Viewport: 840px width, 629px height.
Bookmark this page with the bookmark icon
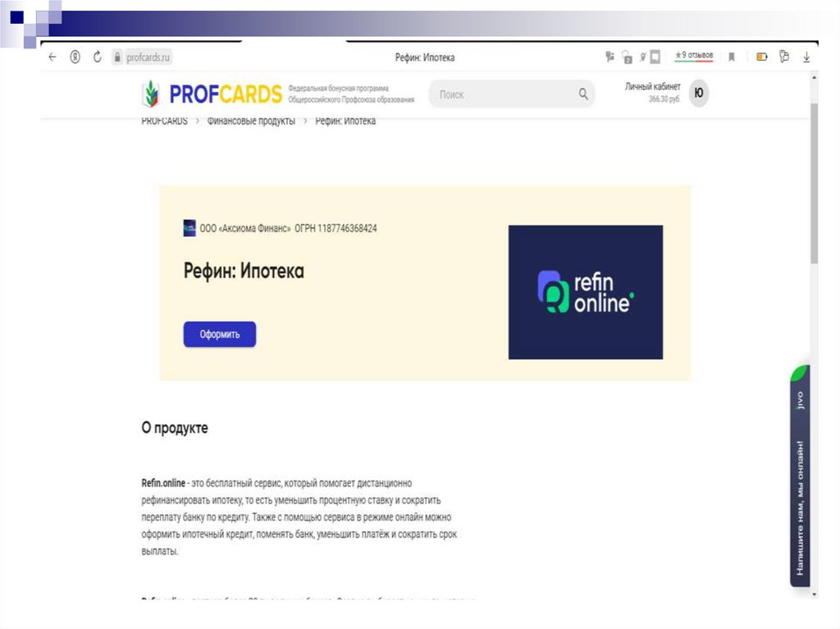click(x=731, y=57)
